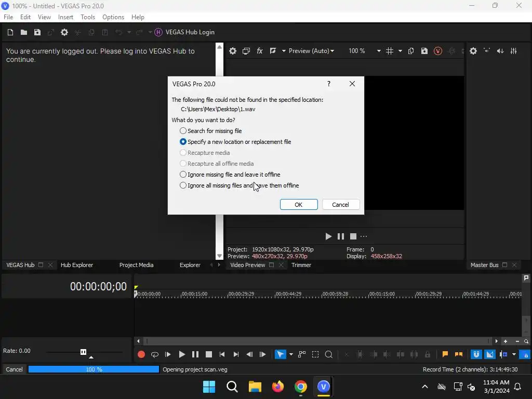
Task: Choose Ignore missing file and leave it offline
Action: click(x=230, y=175)
